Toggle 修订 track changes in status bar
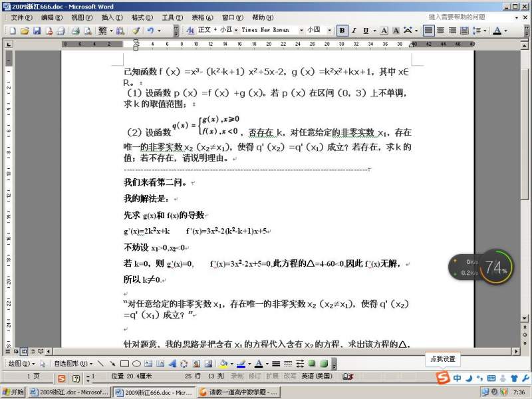The image size is (532, 399). coord(255,376)
